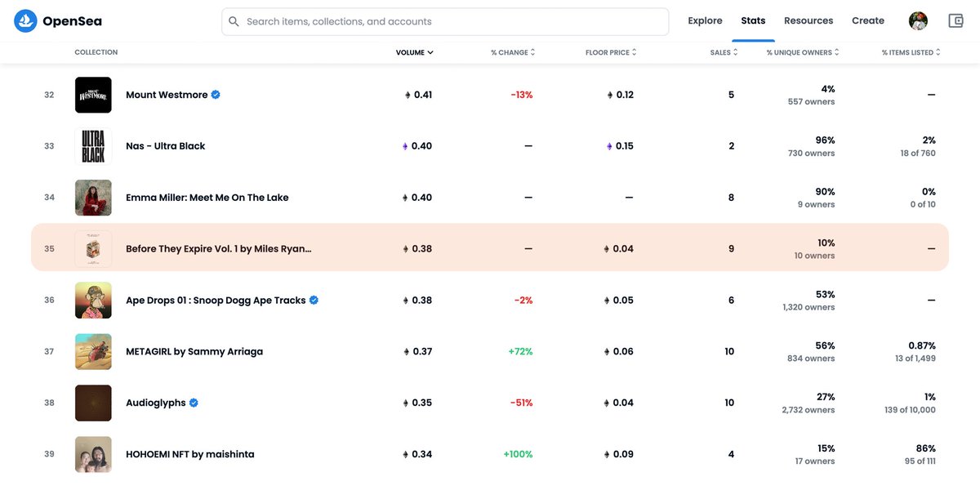Screen dimensions: 980x490
Task: Click the -51% change value
Action: 522,403
